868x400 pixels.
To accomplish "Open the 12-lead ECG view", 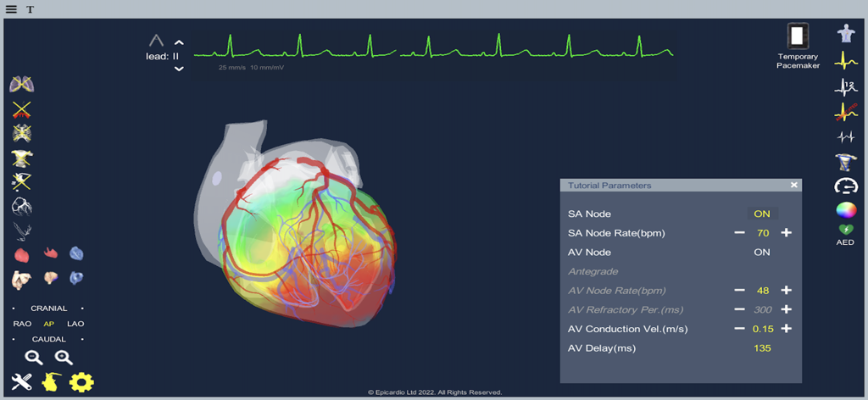I will [846, 86].
